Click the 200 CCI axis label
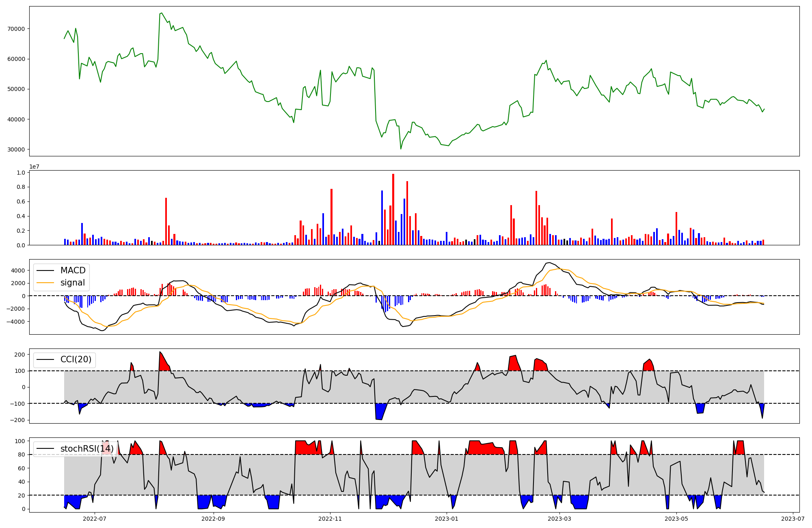Screen dimensions: 812x528 point(20,355)
